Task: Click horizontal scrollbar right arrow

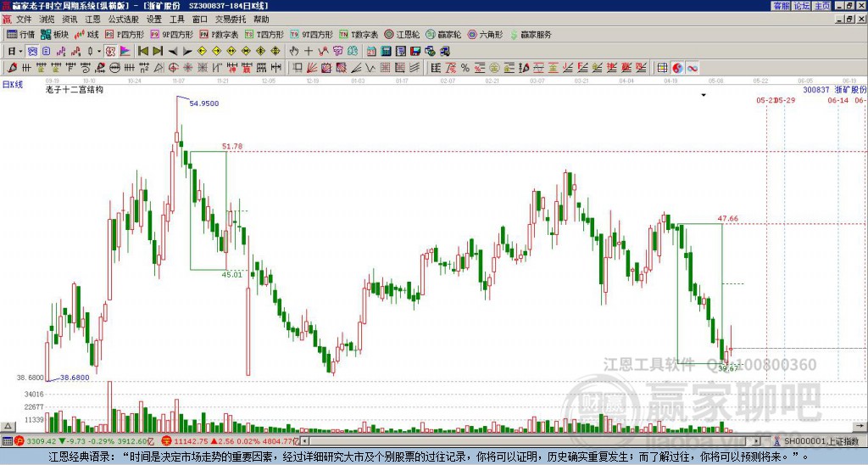Action: pyautogui.click(x=757, y=441)
